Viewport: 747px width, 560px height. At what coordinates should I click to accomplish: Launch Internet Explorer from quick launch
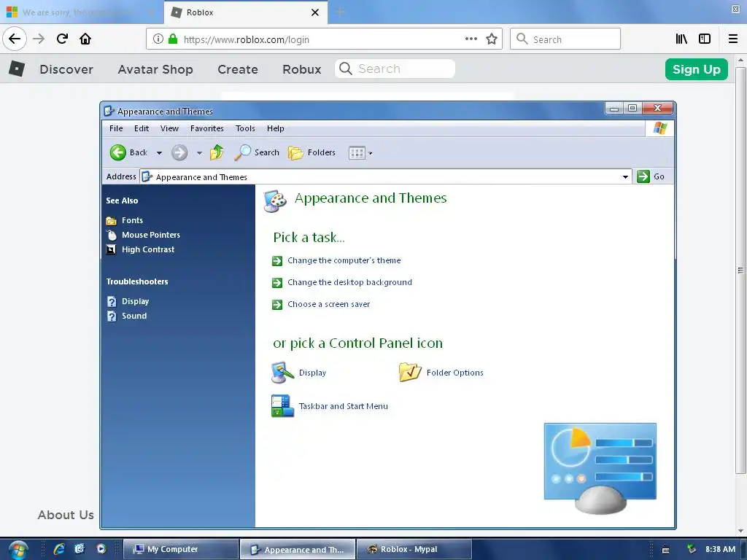click(x=59, y=549)
